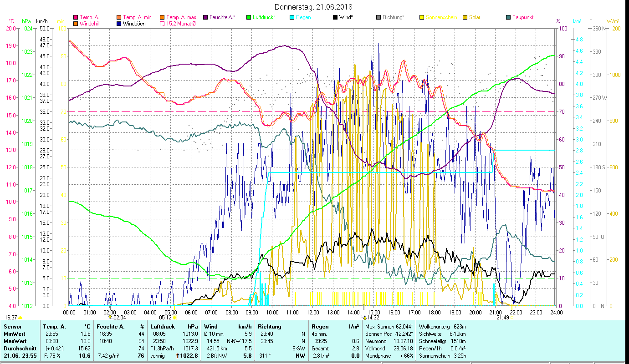This screenshot has height=364, width=629.
Task: Click the chart title 'Donnerstag, 21.06.2018'
Action: point(314,7)
